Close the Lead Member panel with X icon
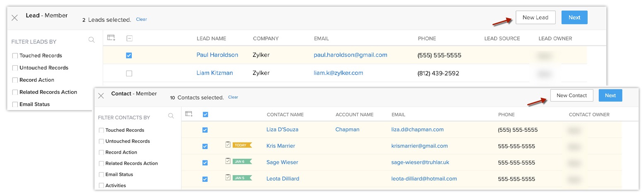Image resolution: width=644 pixels, height=195 pixels. click(14, 18)
